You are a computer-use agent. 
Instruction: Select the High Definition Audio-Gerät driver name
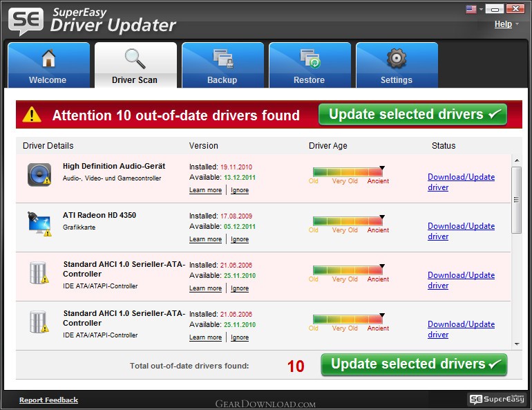point(114,166)
